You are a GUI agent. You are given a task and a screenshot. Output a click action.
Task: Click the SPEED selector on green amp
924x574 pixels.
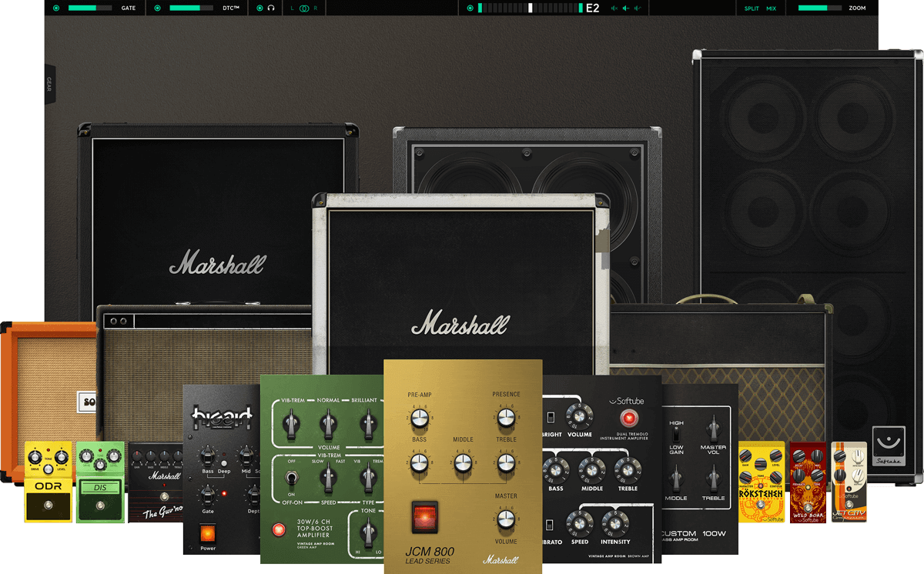coord(330,479)
